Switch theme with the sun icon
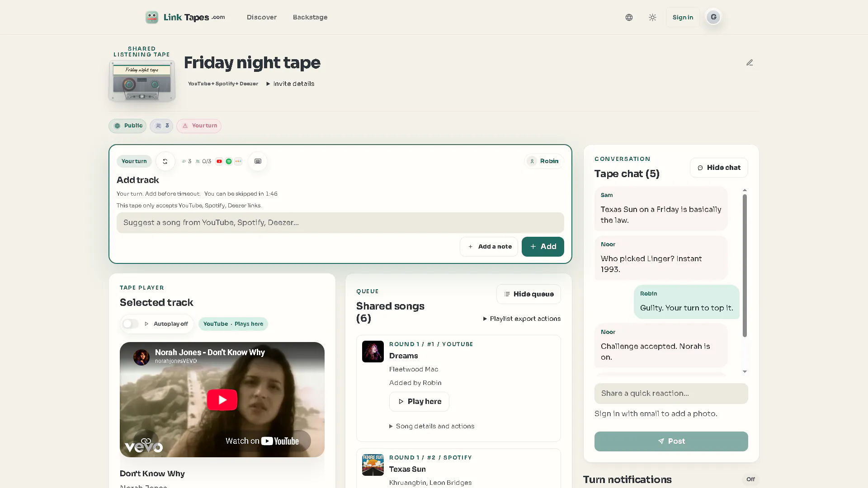The height and width of the screenshot is (488, 868). [652, 17]
